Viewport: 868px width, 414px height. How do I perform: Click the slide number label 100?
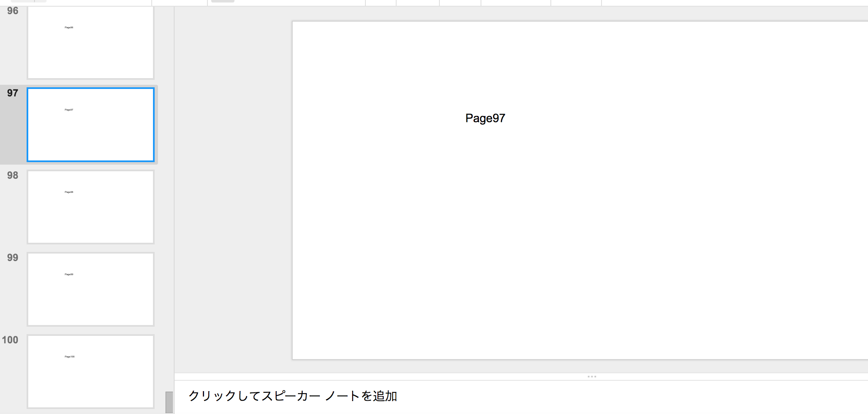(x=12, y=340)
